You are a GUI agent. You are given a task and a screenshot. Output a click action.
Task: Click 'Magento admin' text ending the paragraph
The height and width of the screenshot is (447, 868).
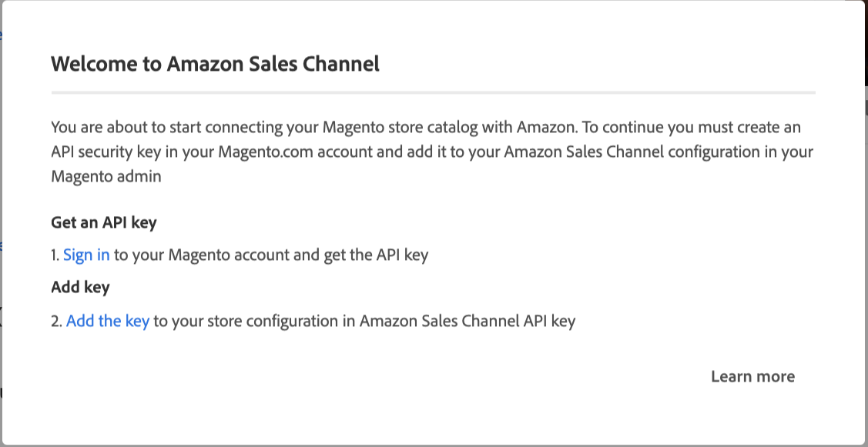[106, 177]
